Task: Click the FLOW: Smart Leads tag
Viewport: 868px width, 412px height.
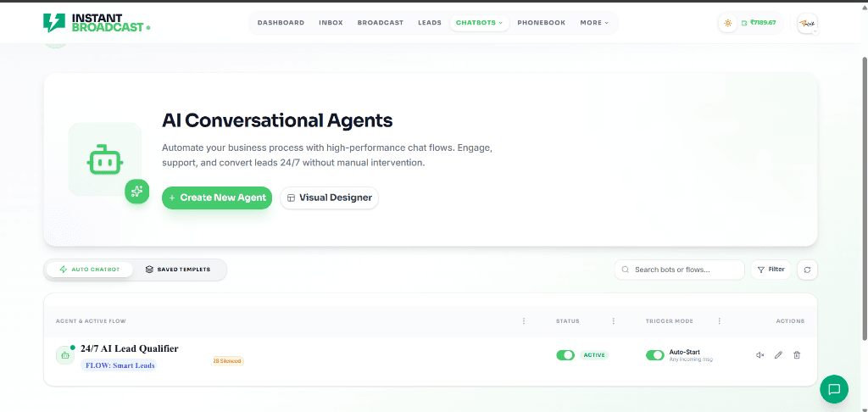Action: [x=119, y=365]
